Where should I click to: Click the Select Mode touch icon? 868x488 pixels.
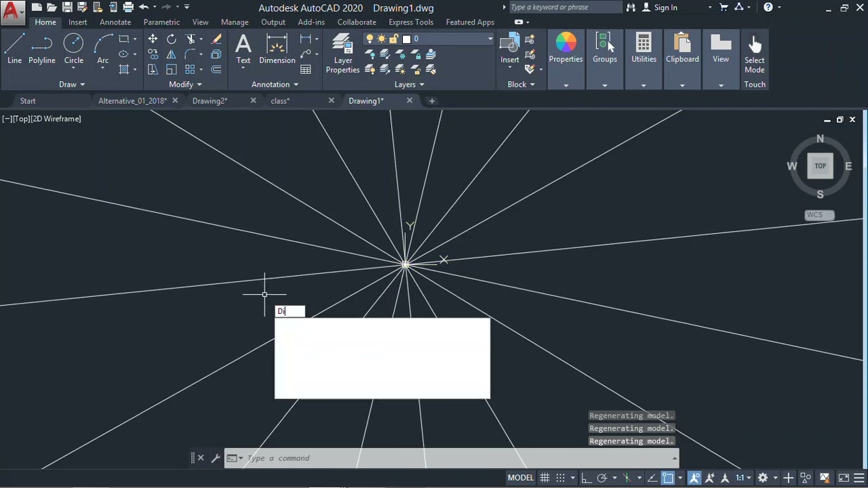point(754,54)
